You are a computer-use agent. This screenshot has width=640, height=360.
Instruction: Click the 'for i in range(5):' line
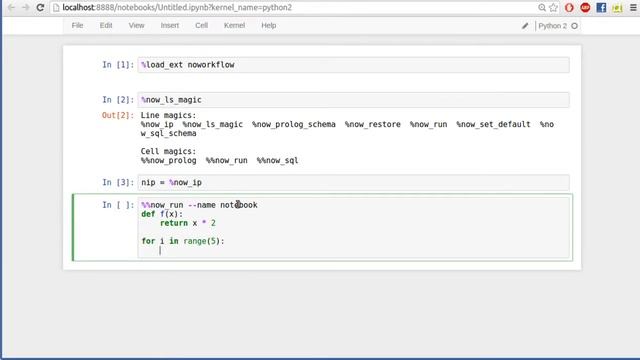(183, 241)
